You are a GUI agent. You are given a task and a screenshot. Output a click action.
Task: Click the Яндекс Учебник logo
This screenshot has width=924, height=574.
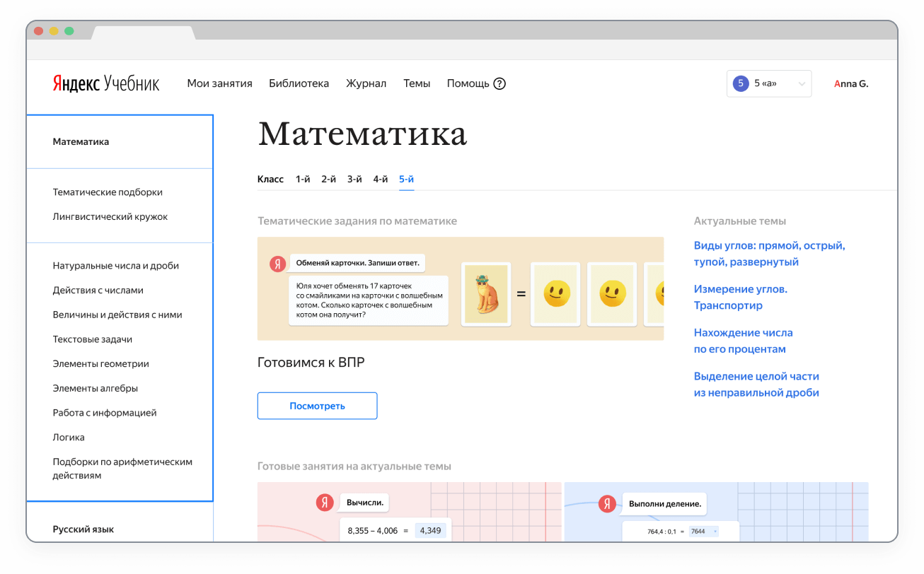(106, 83)
